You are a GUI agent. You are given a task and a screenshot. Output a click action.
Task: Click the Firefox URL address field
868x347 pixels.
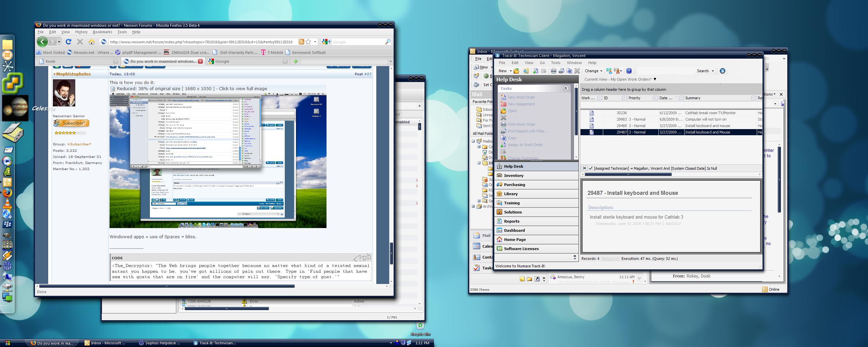coord(201,42)
